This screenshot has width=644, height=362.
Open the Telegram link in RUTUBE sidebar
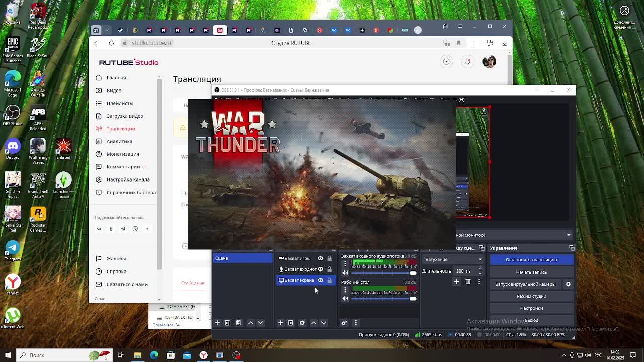pos(123,229)
